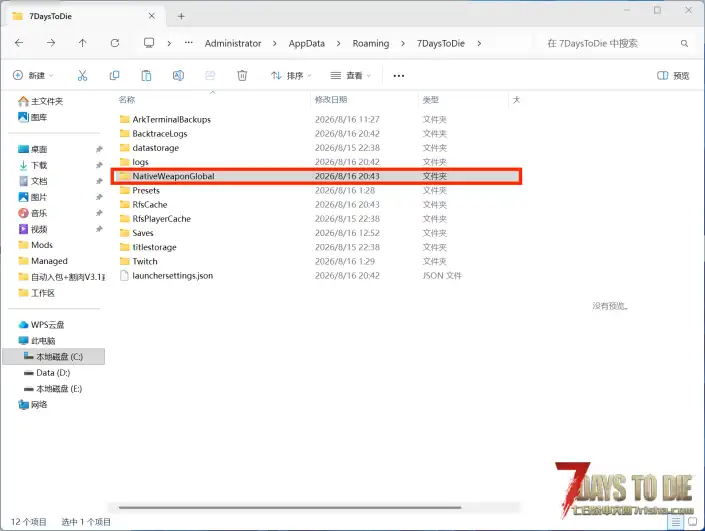This screenshot has height=531, width=705.
Task: Show hidden path segments via ellipsis
Action: [189, 43]
